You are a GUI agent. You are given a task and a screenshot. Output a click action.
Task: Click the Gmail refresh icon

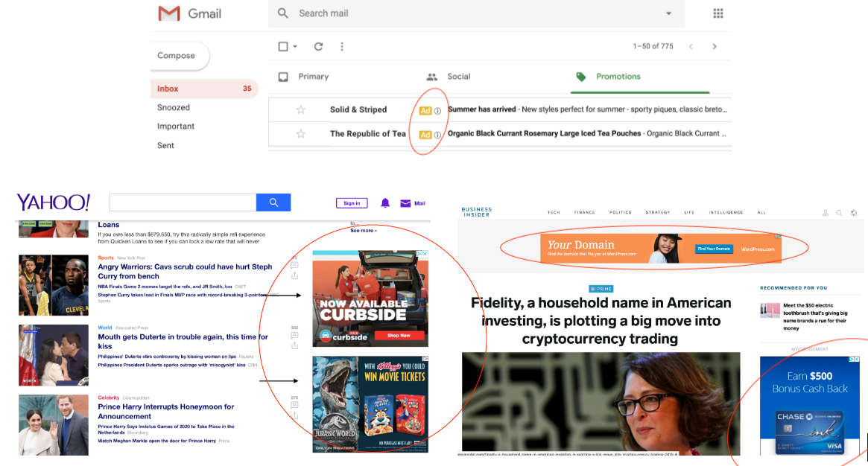click(318, 46)
